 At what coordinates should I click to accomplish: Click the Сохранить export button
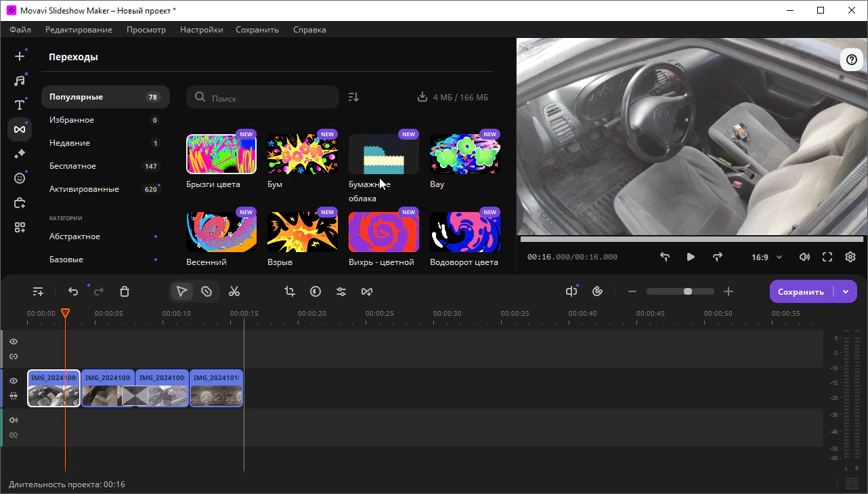(801, 291)
